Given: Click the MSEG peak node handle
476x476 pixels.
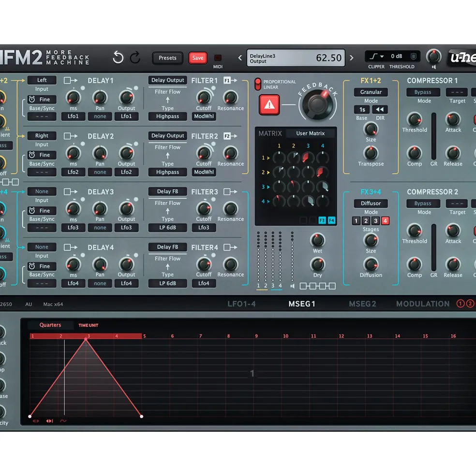Looking at the screenshot, I should coord(86,339).
